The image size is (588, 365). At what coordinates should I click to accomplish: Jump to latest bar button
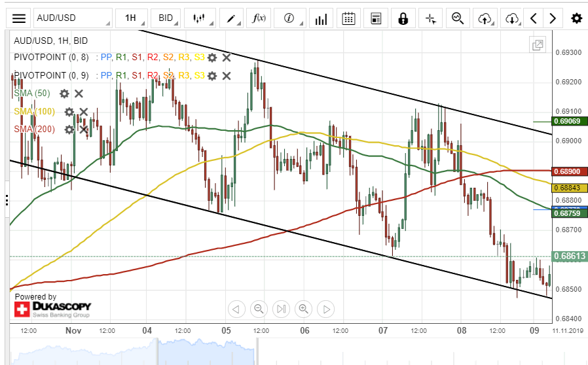coord(282,309)
